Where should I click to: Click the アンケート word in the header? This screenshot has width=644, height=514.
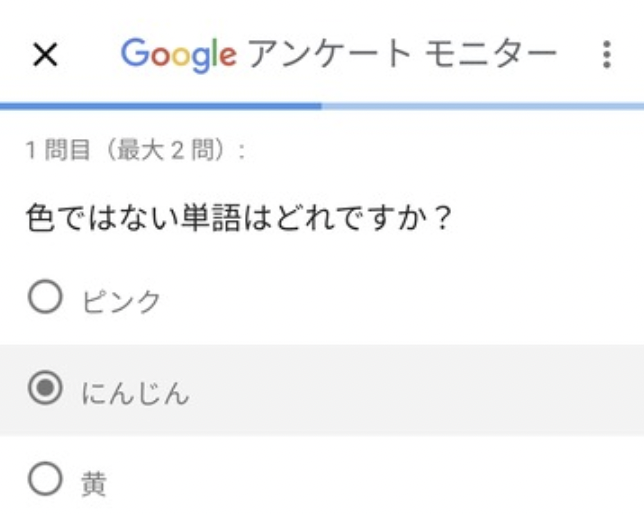pyautogui.click(x=330, y=54)
